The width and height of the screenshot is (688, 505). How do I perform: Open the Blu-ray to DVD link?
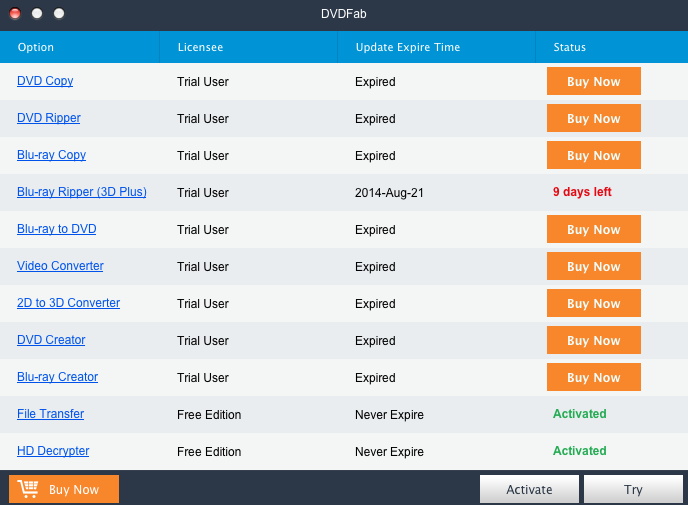(x=57, y=229)
